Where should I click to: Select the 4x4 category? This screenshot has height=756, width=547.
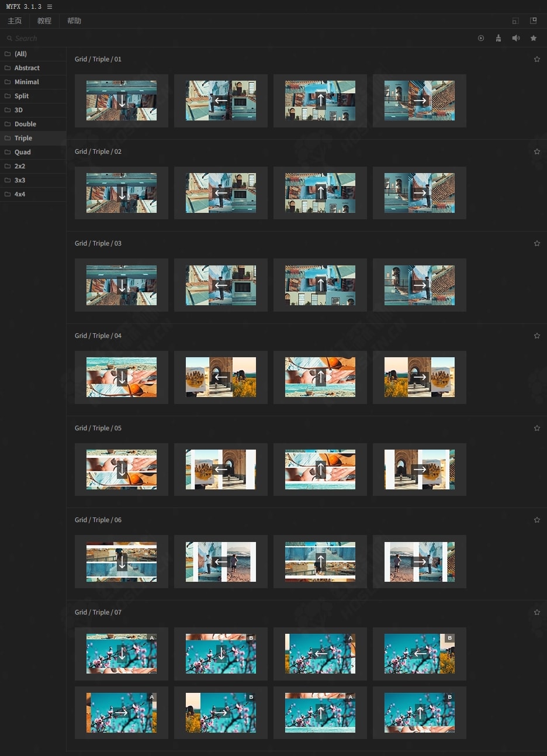33,194
